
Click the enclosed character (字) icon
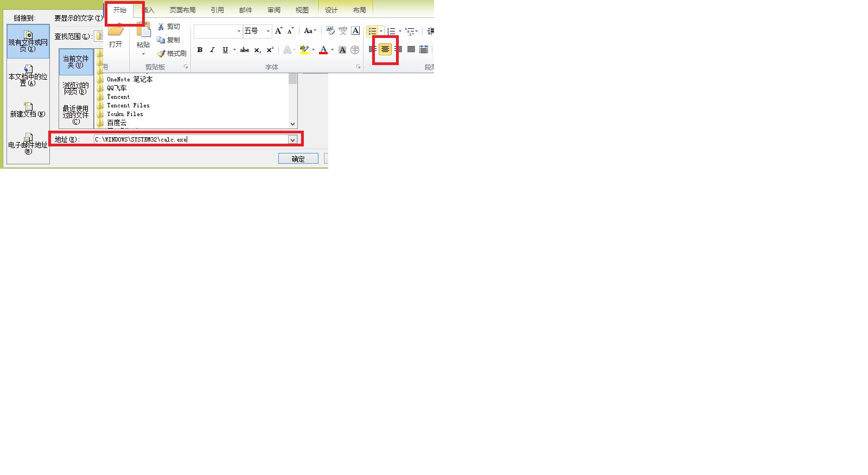pyautogui.click(x=355, y=50)
